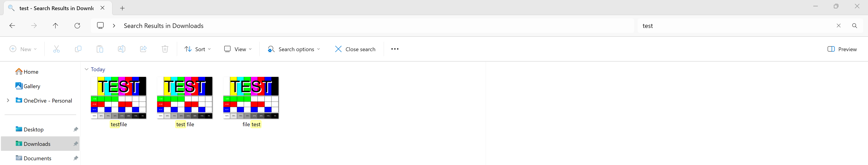Screen dimensions: 868x165
Task: Unpin Desktop from Quick Access
Action: point(76,129)
